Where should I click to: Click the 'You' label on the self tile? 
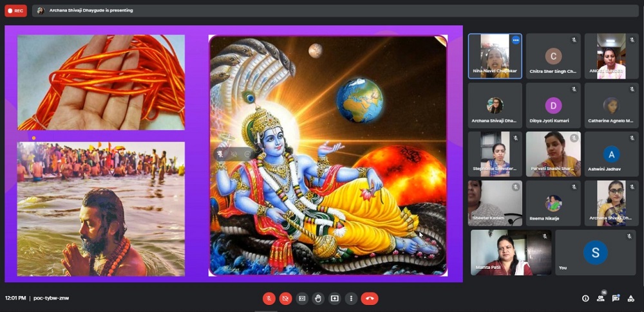[x=563, y=268]
